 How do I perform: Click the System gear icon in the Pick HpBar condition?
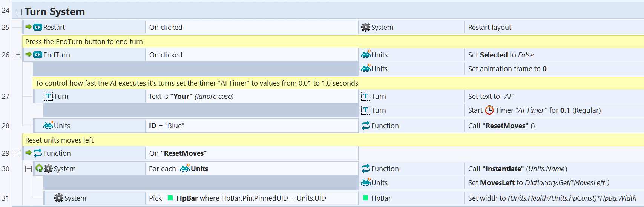coord(58,198)
